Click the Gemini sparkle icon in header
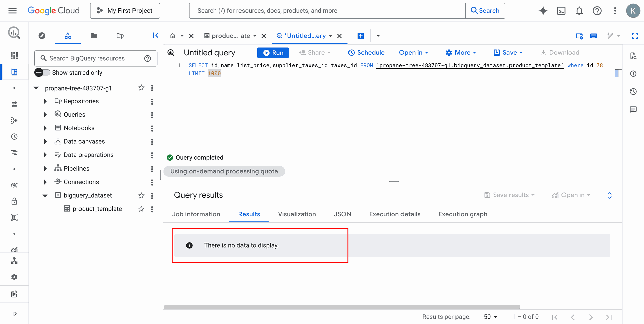 click(543, 11)
